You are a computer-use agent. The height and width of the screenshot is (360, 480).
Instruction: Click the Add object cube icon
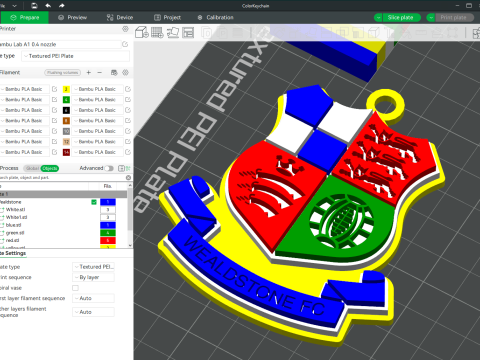(x=142, y=32)
